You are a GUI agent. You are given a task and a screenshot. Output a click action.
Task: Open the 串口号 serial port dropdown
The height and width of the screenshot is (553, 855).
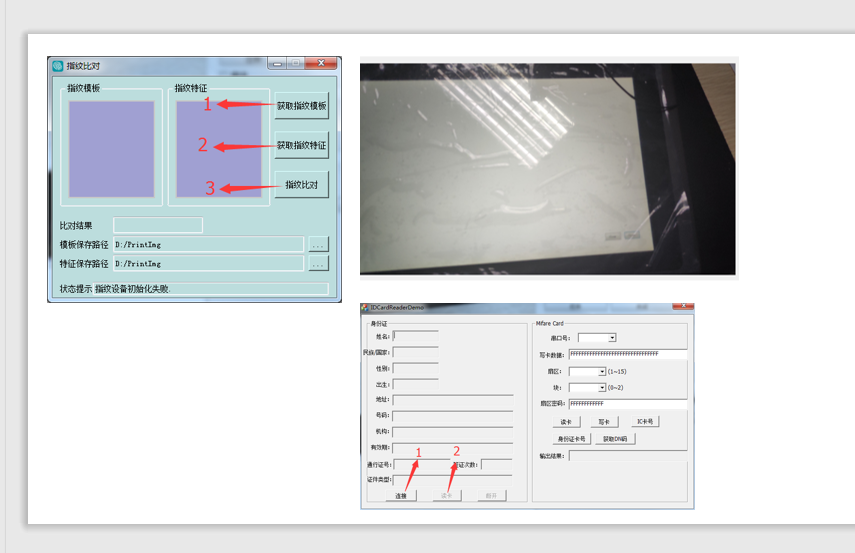[612, 338]
